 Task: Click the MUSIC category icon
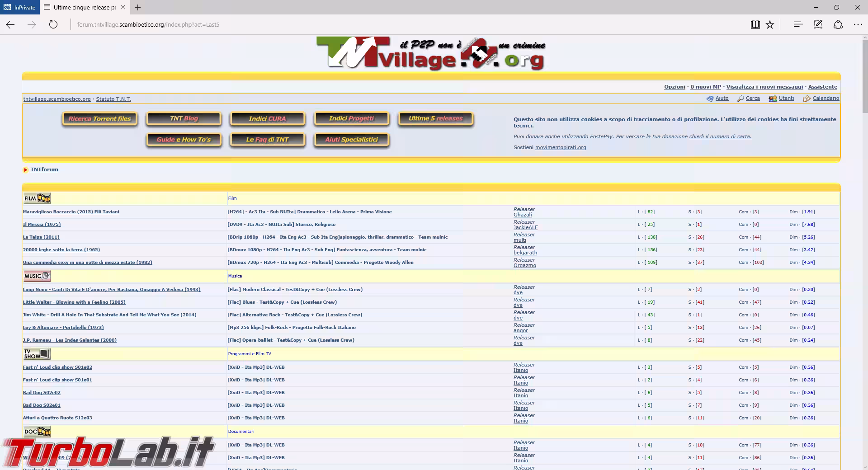(x=37, y=276)
